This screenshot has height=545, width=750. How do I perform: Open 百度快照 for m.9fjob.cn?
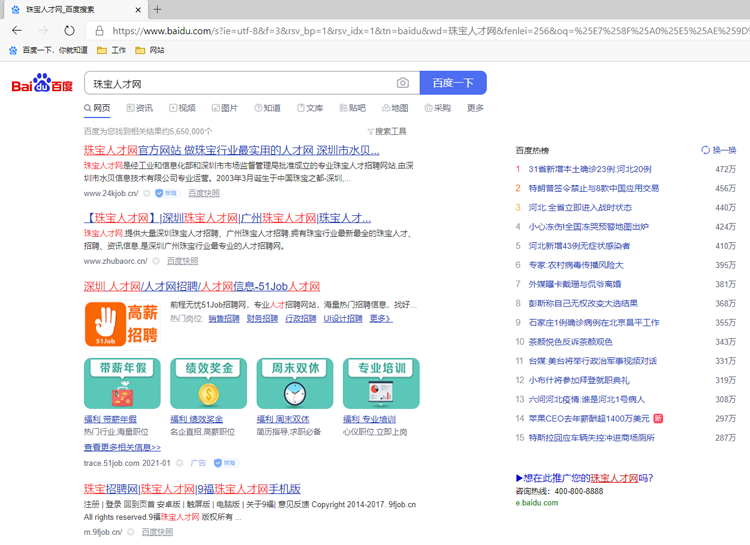click(157, 532)
